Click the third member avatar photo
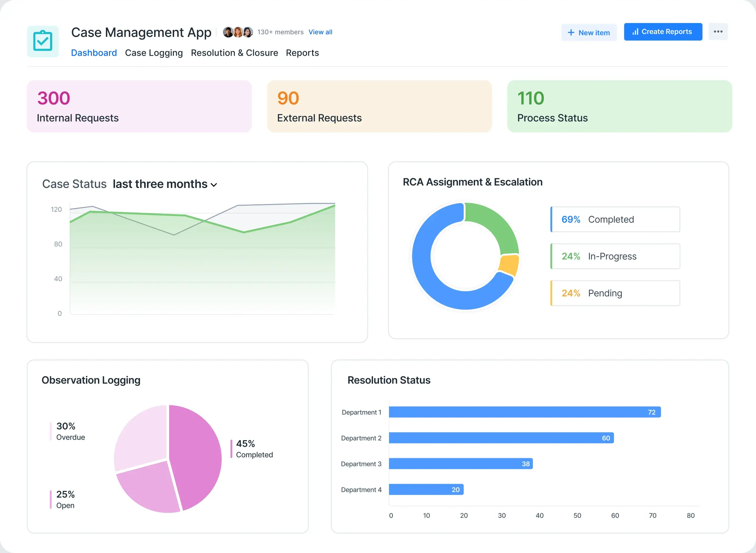756x553 pixels. [x=248, y=32]
